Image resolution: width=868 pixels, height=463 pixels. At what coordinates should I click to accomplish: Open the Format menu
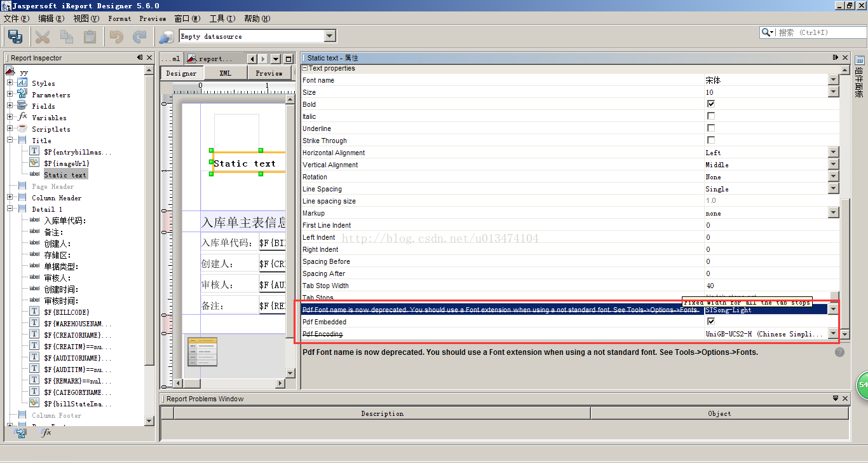coord(119,18)
